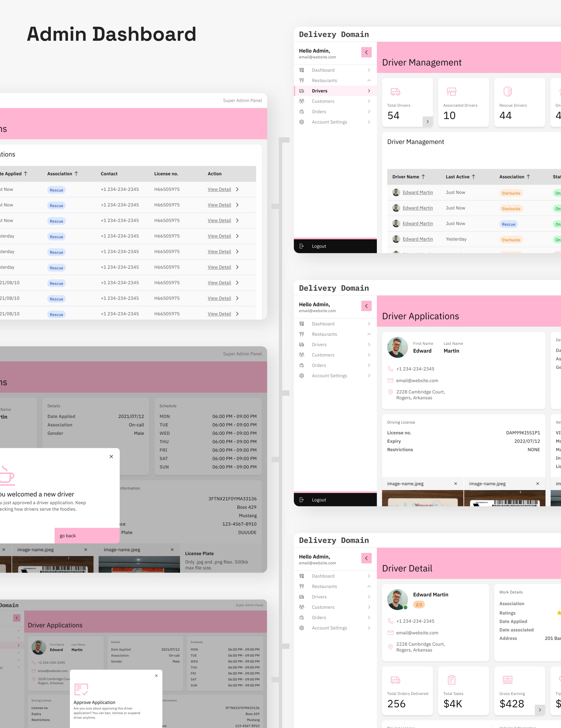Click the Dashboard icon in Driver Detail sidebar
561x728 pixels.
[x=302, y=576]
